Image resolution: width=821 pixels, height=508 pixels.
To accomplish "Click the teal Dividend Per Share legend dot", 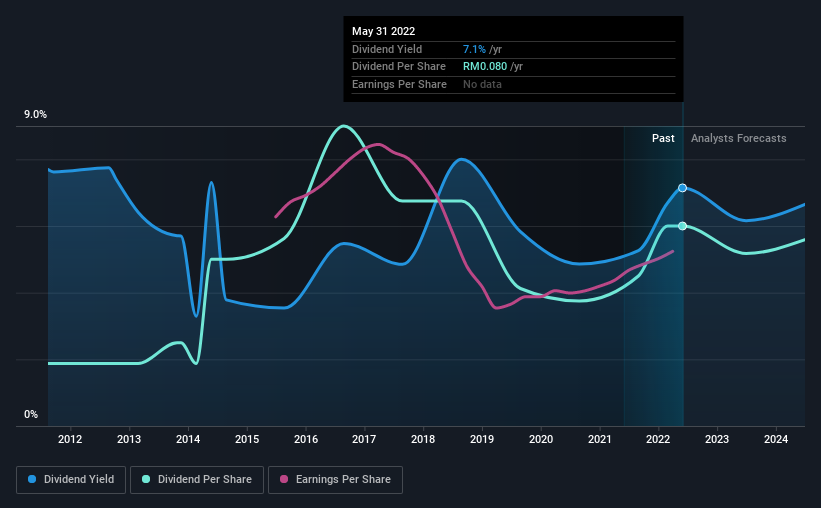I will click(146, 479).
